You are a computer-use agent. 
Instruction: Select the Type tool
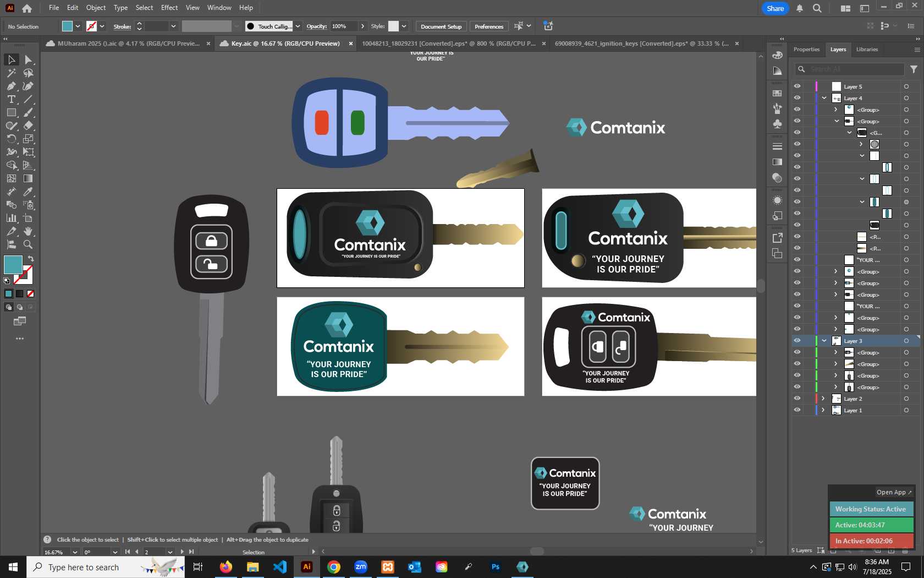[11, 99]
